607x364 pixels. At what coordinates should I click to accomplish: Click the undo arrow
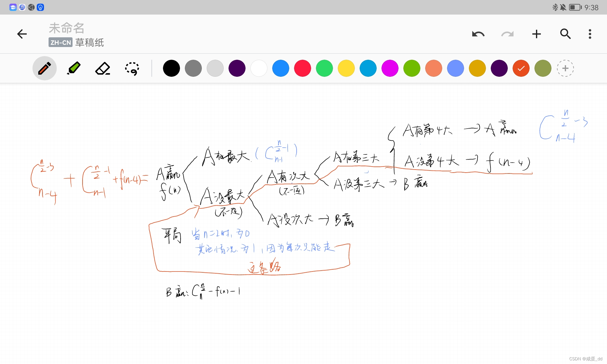click(478, 34)
